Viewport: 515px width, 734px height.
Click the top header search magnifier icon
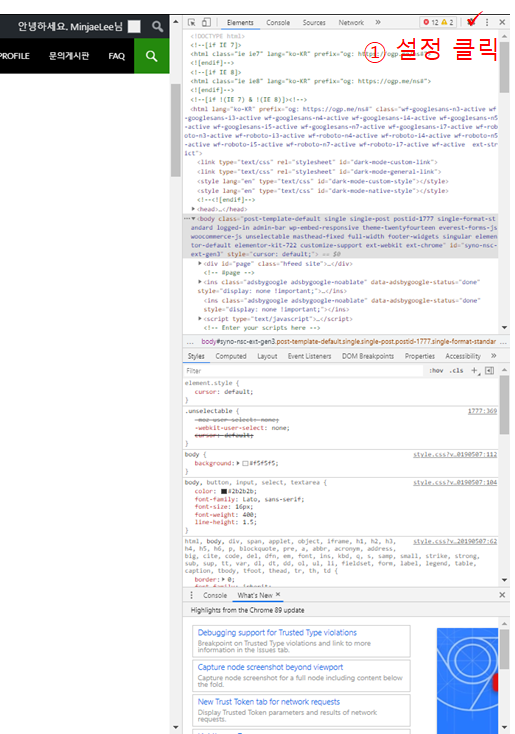point(157,26)
